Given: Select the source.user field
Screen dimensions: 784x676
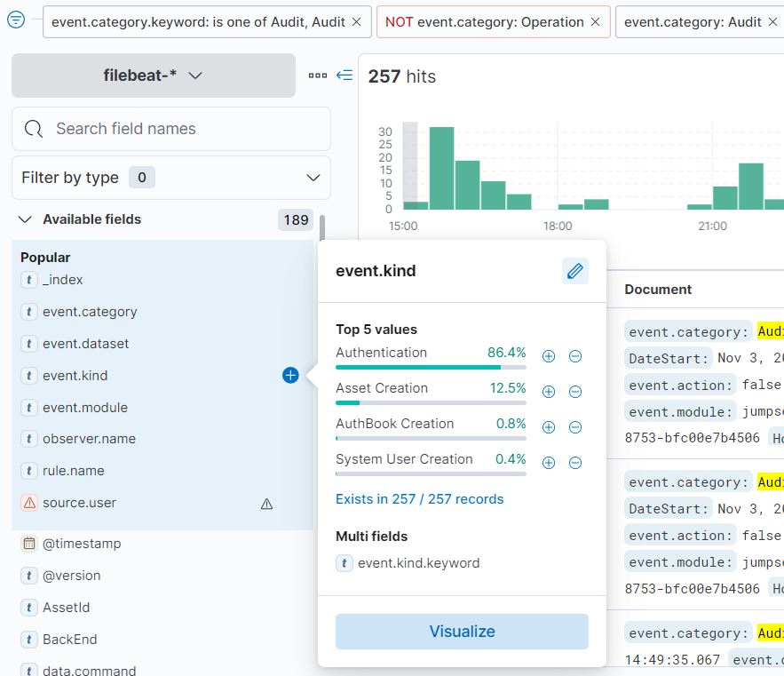Looking at the screenshot, I should (x=79, y=503).
